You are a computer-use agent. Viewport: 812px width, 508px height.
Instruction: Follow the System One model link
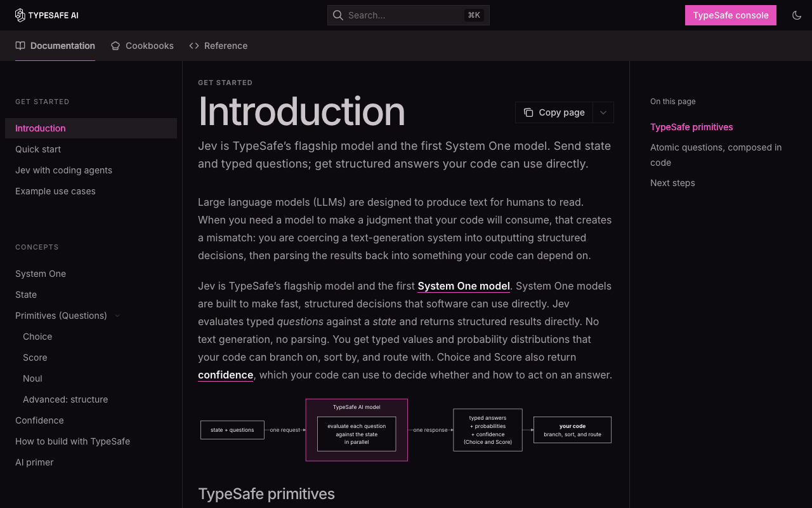coord(464,286)
